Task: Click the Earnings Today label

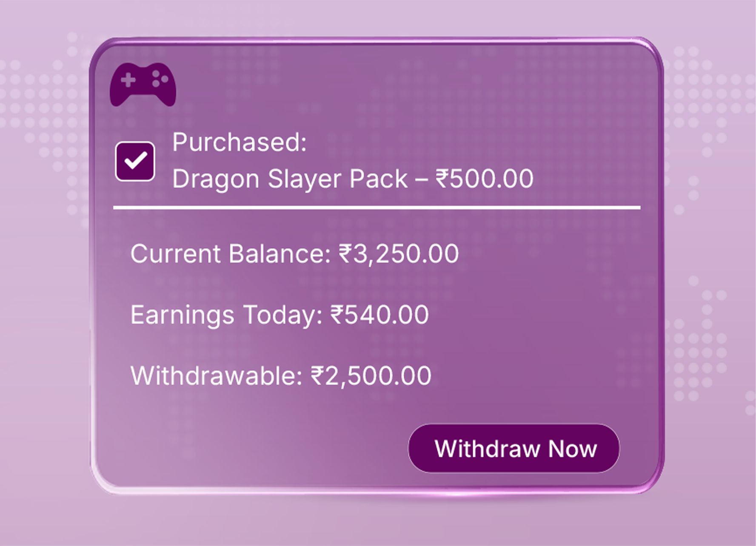Action: click(226, 315)
